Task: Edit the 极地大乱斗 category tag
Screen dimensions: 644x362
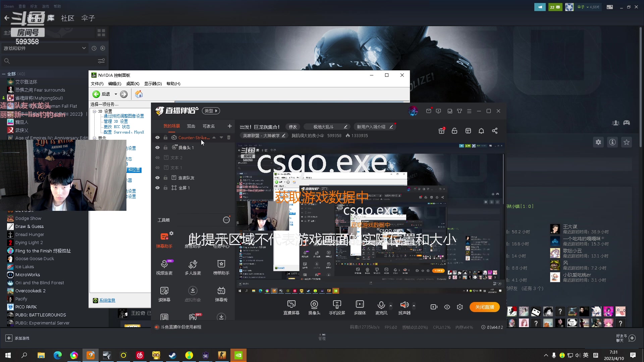Action: (345, 127)
